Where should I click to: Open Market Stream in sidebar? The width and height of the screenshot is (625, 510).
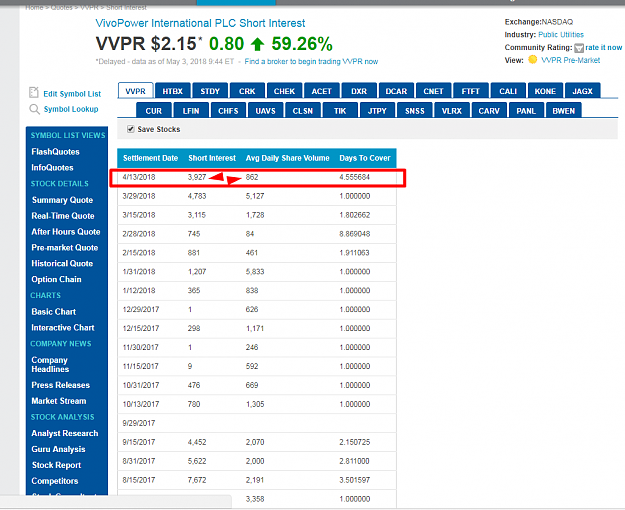(59, 401)
